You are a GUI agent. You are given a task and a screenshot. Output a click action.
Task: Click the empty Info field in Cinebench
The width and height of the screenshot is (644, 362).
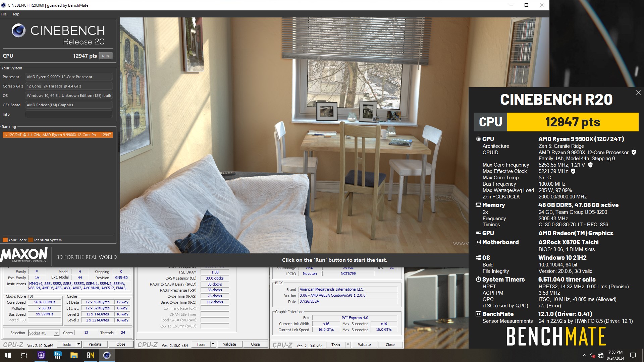coord(69,114)
